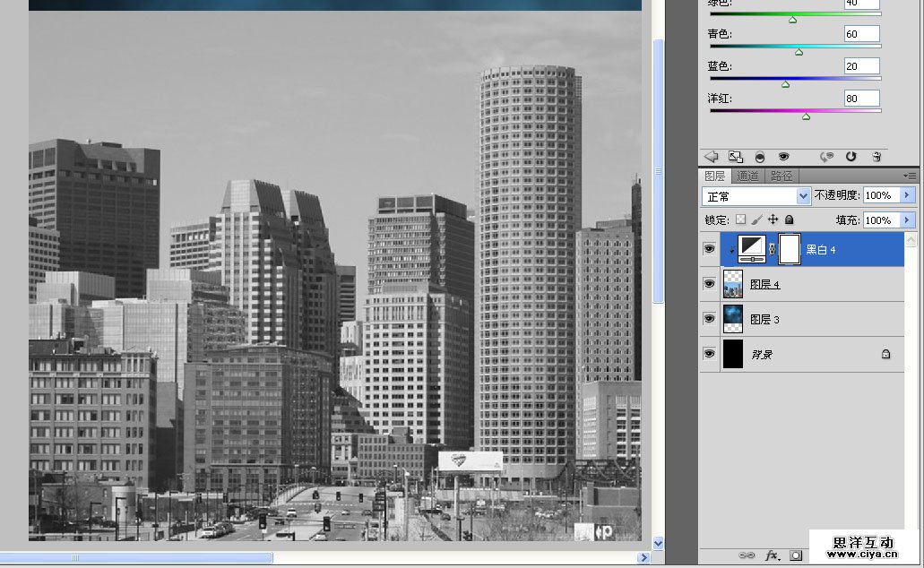Image resolution: width=924 pixels, height=568 pixels.
Task: Click the lock position move icon
Action: click(x=773, y=219)
